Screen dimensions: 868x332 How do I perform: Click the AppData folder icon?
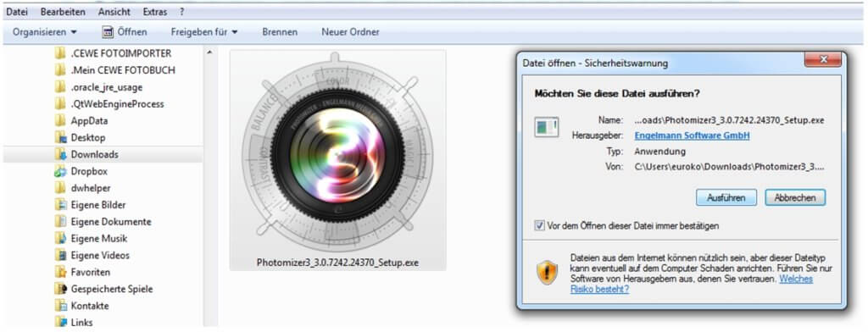tap(60, 120)
